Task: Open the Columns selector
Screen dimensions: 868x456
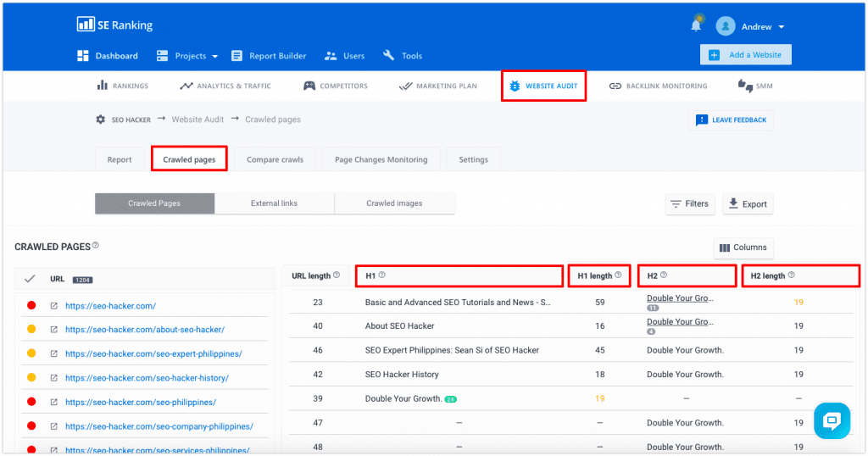Action: point(743,247)
